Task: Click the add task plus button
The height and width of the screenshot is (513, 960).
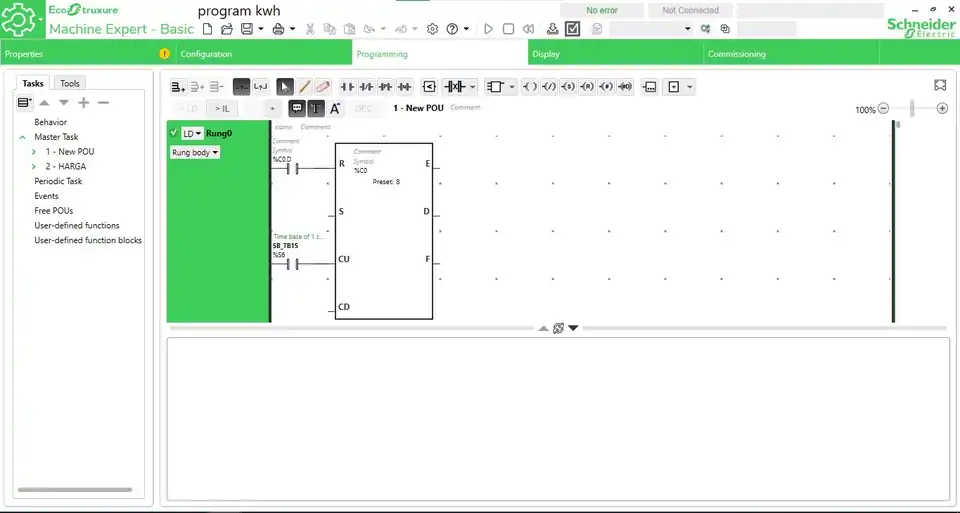Action: [84, 103]
